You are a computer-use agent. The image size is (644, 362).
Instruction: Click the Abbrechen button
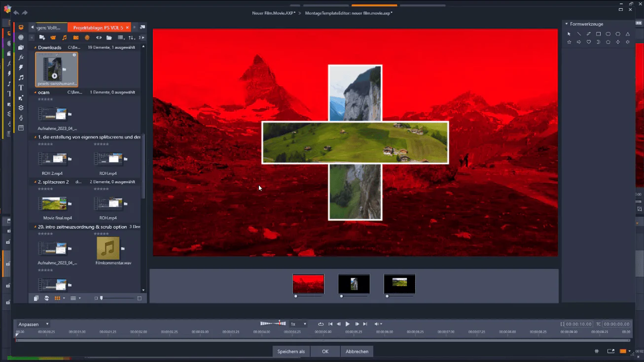coord(357,352)
